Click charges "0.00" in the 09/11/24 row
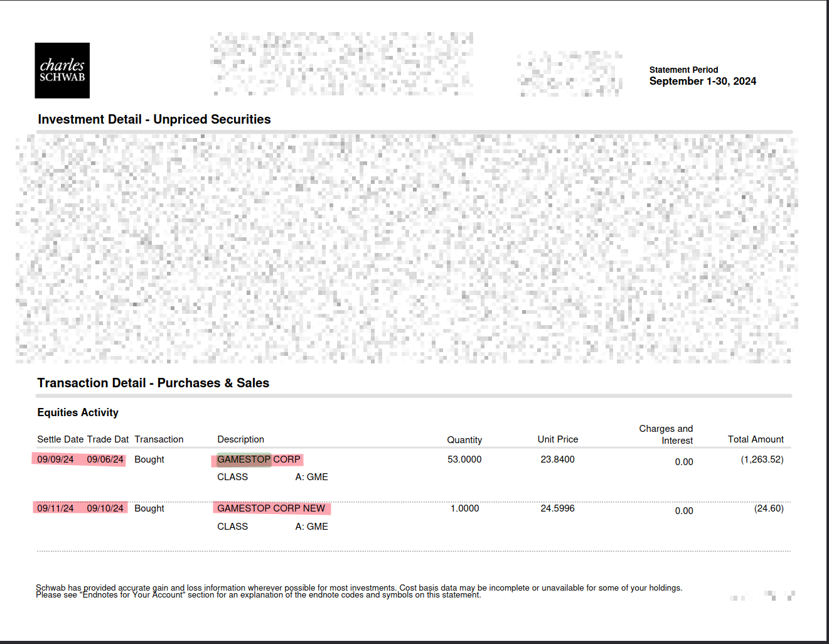The image size is (829, 644). [684, 511]
